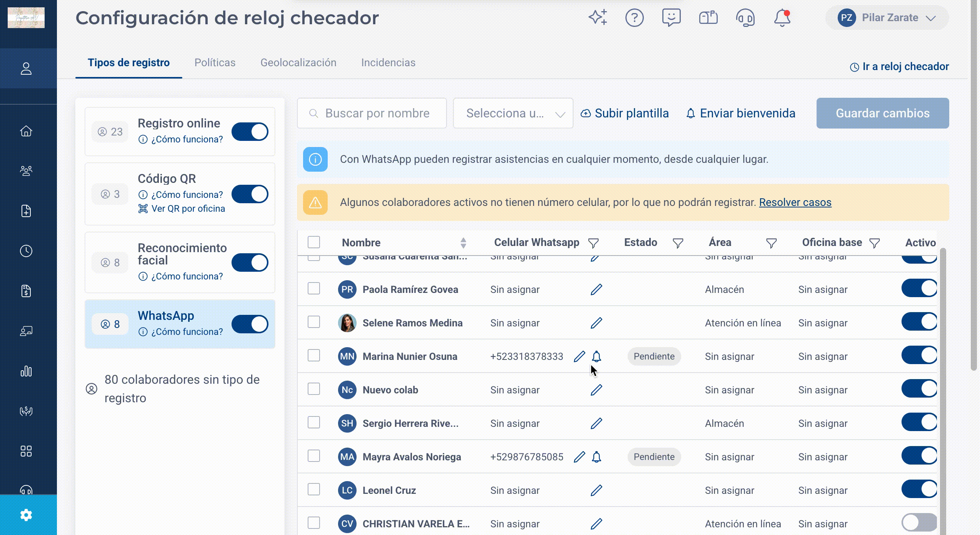Turn off the Código QR toggle

point(250,194)
